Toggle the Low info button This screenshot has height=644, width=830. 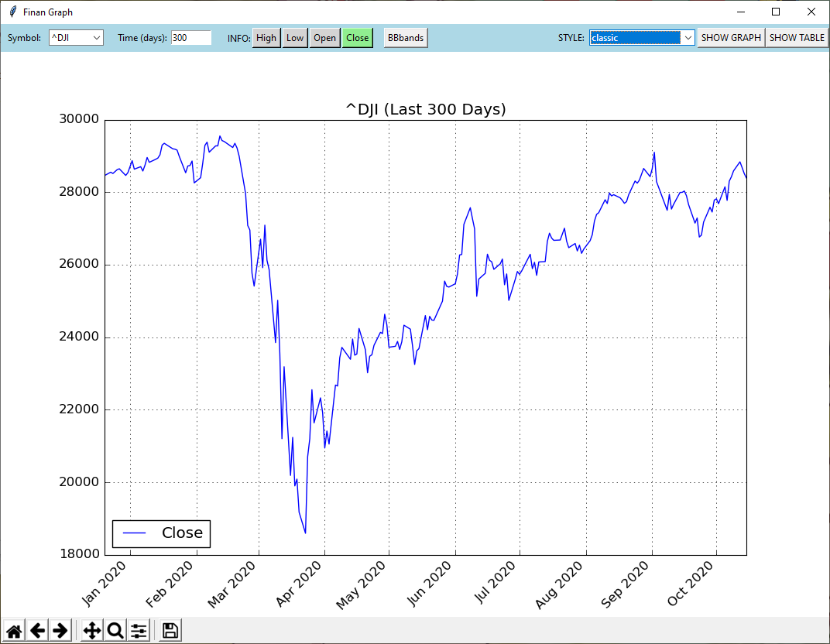coord(295,38)
